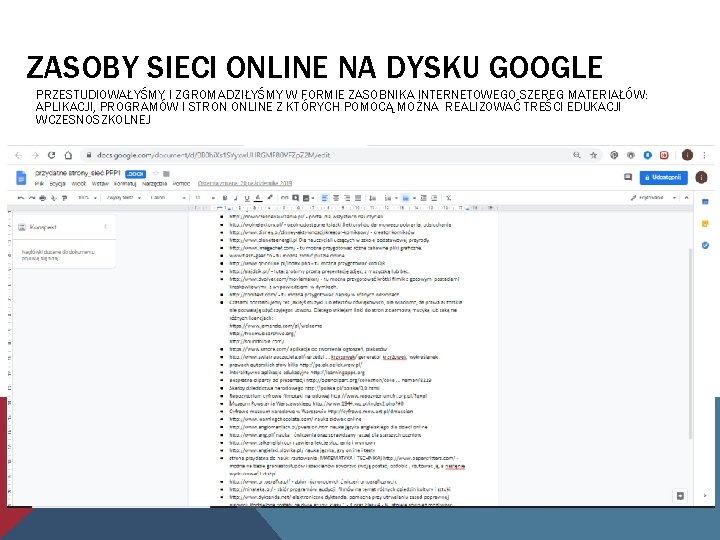Open the highlight color picker
Screen dimensions: 720x540
point(270,197)
